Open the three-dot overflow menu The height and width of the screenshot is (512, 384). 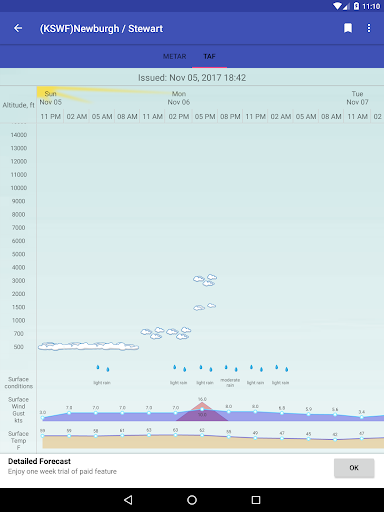[369, 28]
